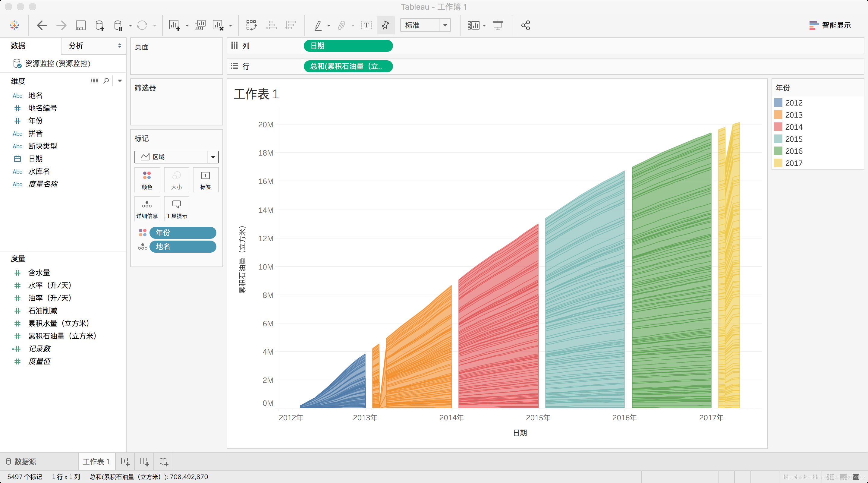Click the highlight pen icon
The height and width of the screenshot is (483, 868).
coord(318,25)
